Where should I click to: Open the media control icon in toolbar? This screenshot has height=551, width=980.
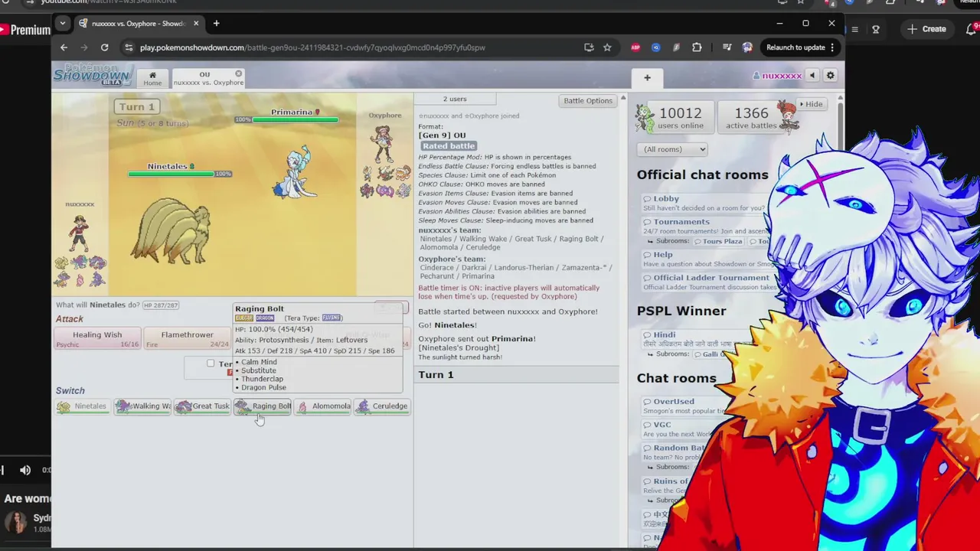[x=727, y=47]
